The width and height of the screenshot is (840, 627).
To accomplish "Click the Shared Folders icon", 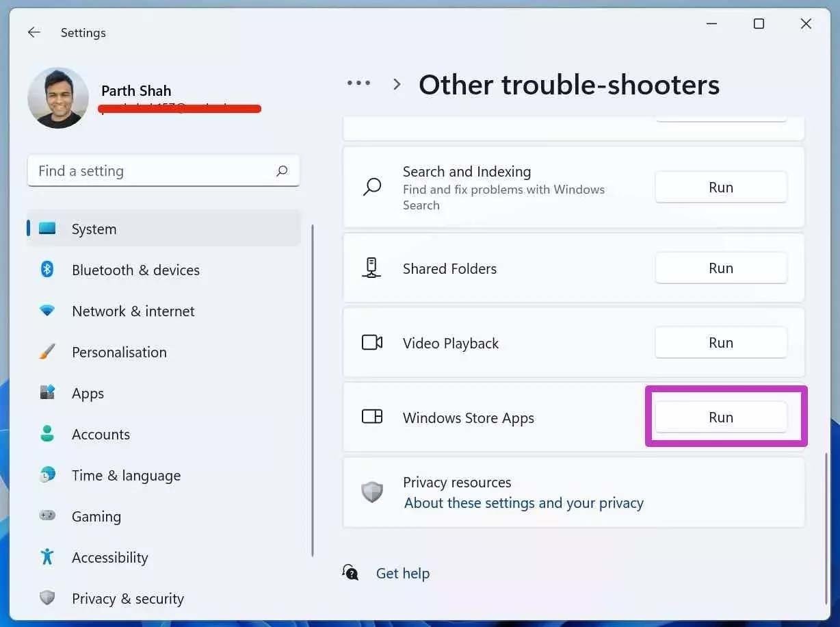I will (371, 268).
